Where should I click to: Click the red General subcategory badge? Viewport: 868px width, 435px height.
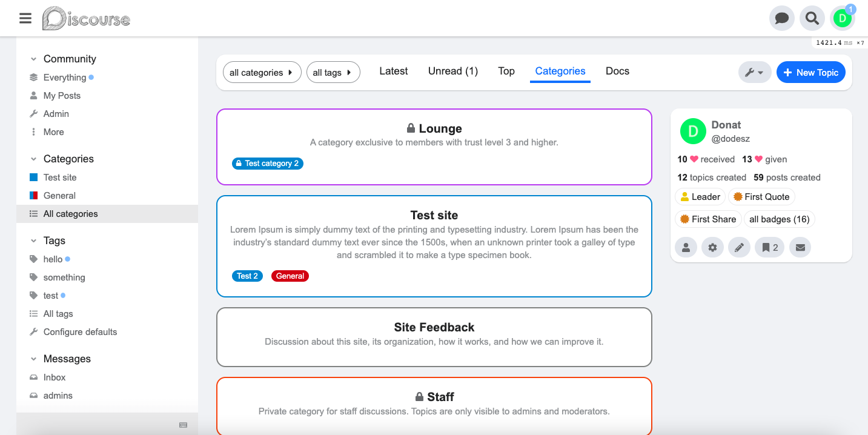pyautogui.click(x=290, y=276)
